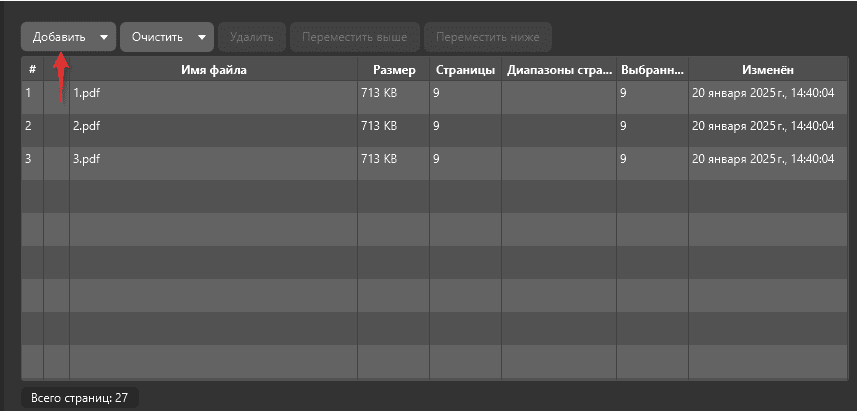
Task: Sort by the Изменён column header
Action: pos(767,69)
